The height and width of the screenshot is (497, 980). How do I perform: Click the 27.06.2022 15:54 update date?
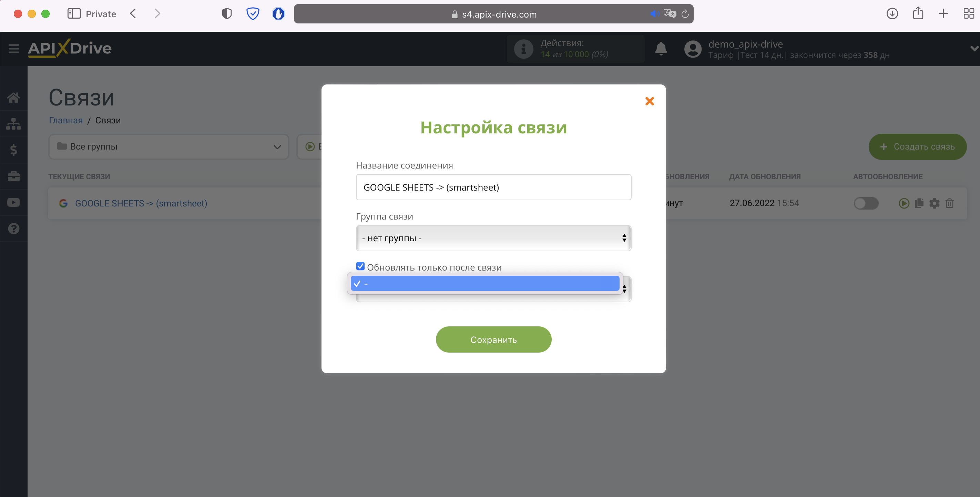point(764,203)
